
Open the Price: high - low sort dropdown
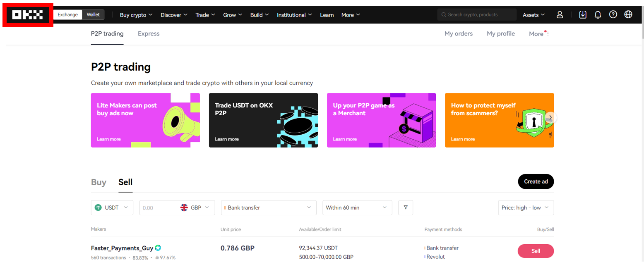tap(526, 207)
